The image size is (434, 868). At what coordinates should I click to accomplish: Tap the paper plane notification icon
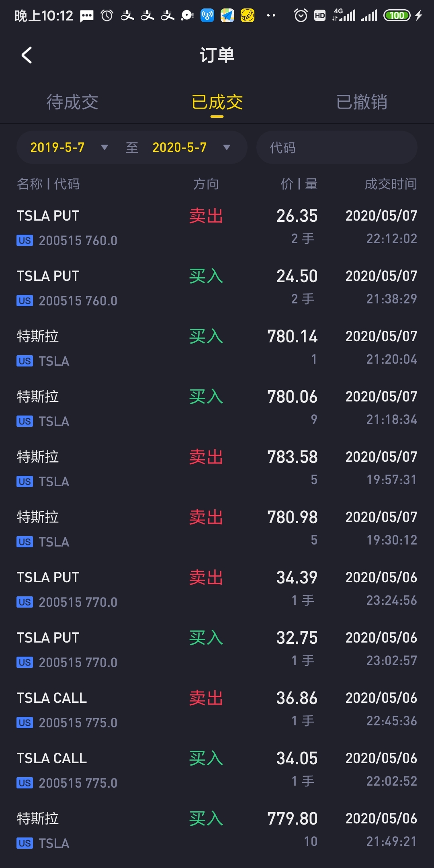[227, 16]
